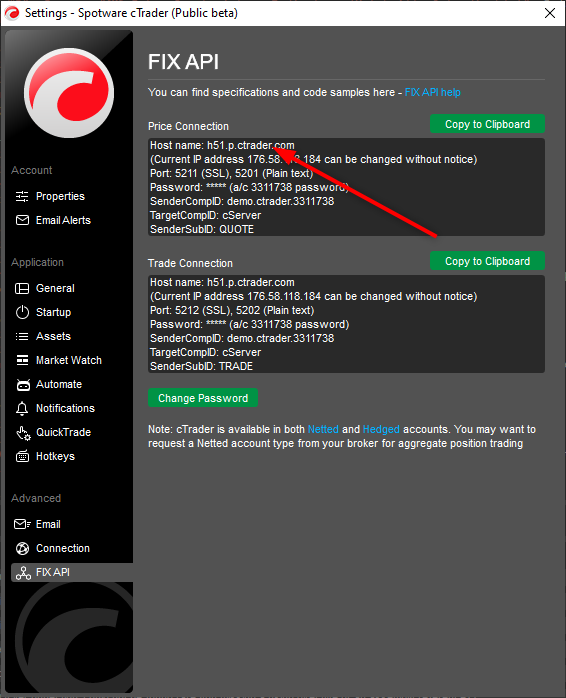
Task: Click 'Port: 5212 (SSL), 5202' line
Action: [232, 311]
